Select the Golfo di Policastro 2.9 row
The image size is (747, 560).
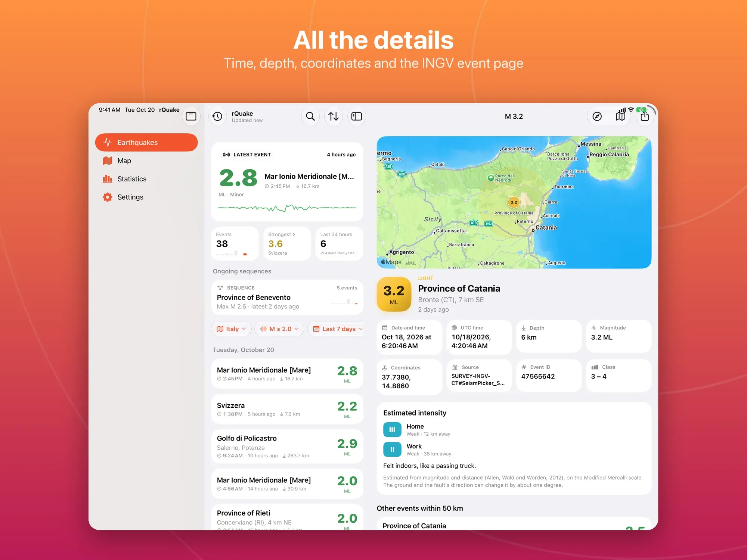point(287,447)
